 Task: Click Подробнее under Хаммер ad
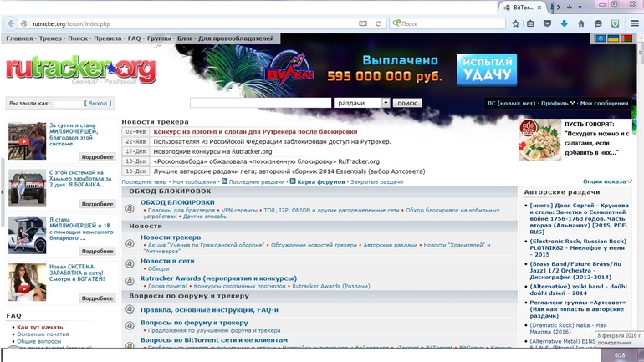[97, 204]
